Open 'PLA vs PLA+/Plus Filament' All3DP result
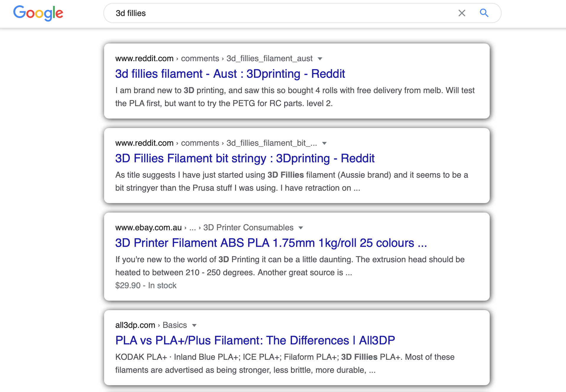 pos(255,341)
